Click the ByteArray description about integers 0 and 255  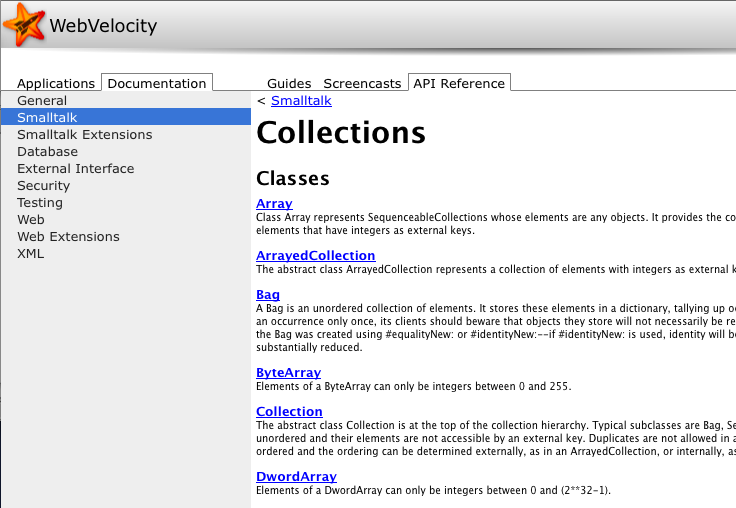[414, 386]
